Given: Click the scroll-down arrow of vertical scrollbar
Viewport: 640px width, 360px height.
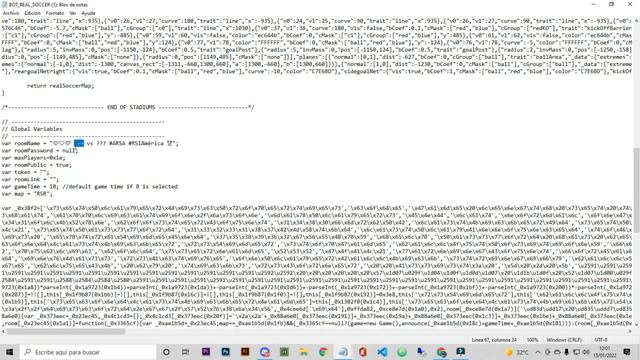Looking at the screenshot, I should tap(636, 325).
